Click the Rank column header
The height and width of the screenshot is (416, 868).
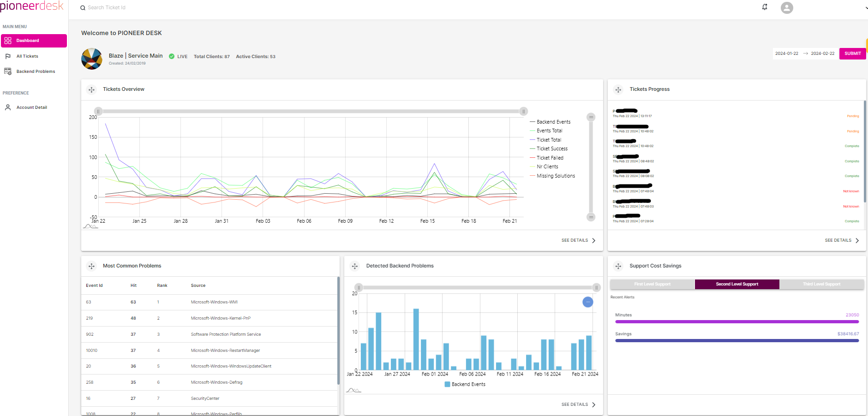pyautogui.click(x=162, y=285)
